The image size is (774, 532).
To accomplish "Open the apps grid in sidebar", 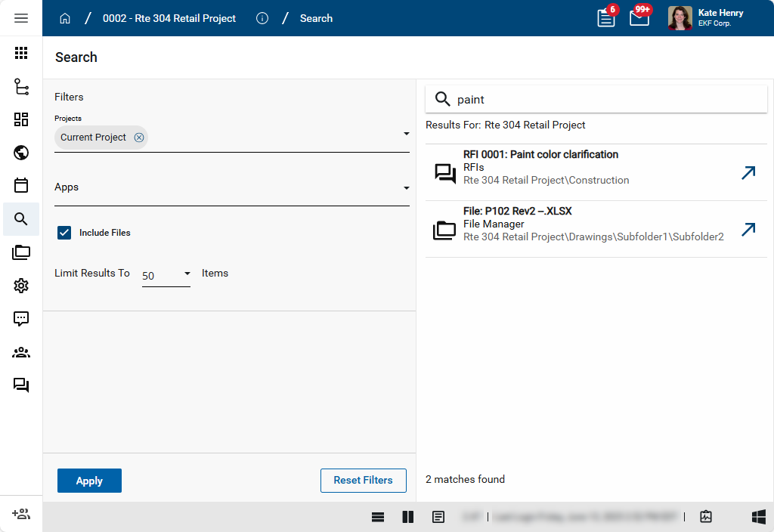I will coord(21,53).
